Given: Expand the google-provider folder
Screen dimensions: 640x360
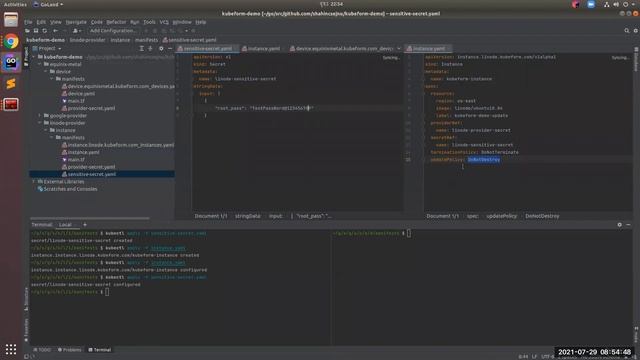Looking at the screenshot, I should click(x=40, y=116).
